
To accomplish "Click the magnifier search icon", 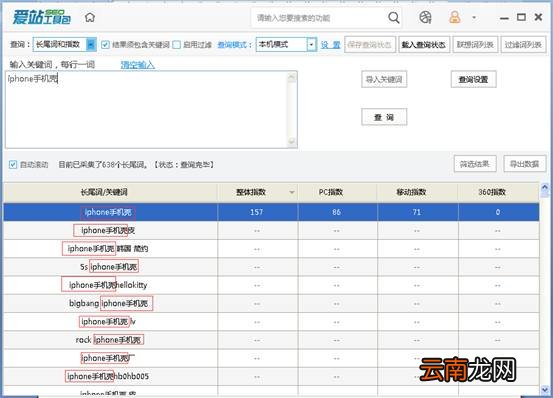I will coord(394,17).
